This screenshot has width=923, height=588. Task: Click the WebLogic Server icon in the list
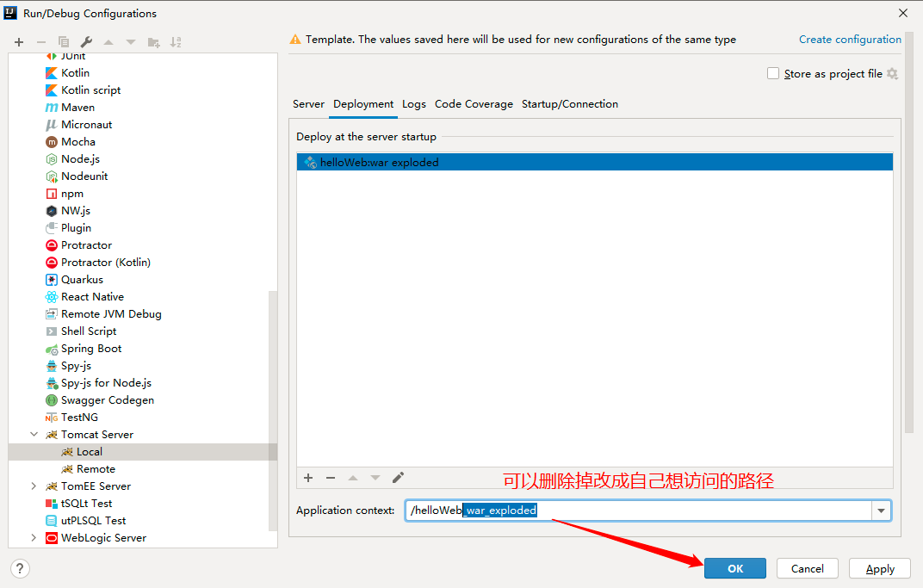(51, 538)
